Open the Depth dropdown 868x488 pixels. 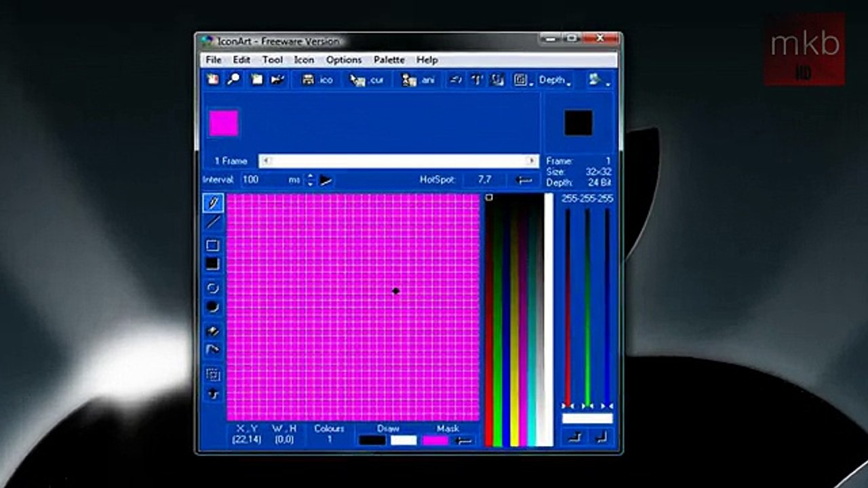click(x=555, y=80)
